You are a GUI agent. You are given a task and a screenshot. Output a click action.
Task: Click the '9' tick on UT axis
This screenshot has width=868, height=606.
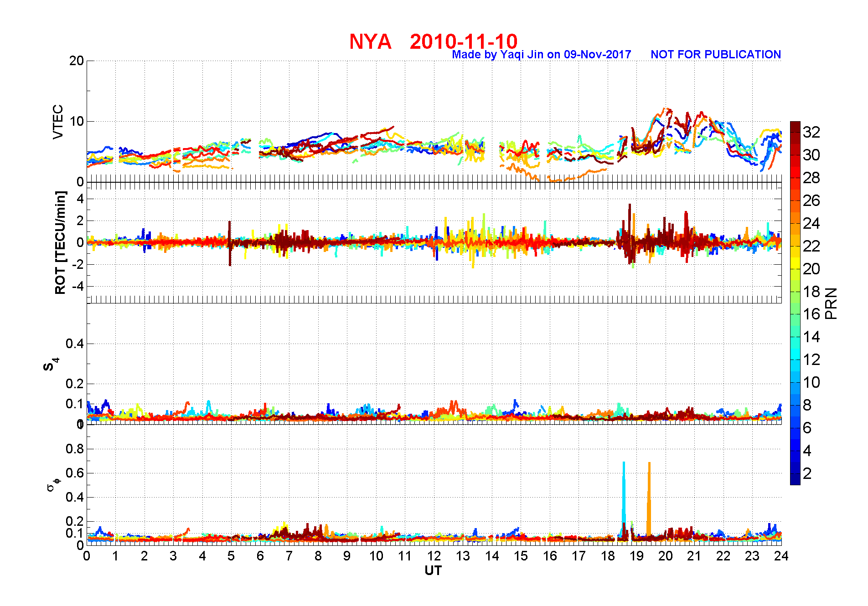347,556
